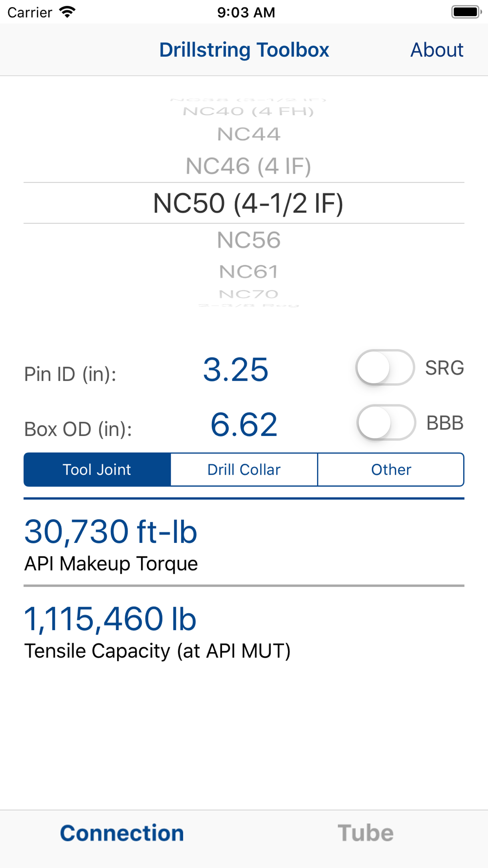This screenshot has height=868, width=488.
Task: Edit the Box OD value 6.62
Action: pos(244,424)
